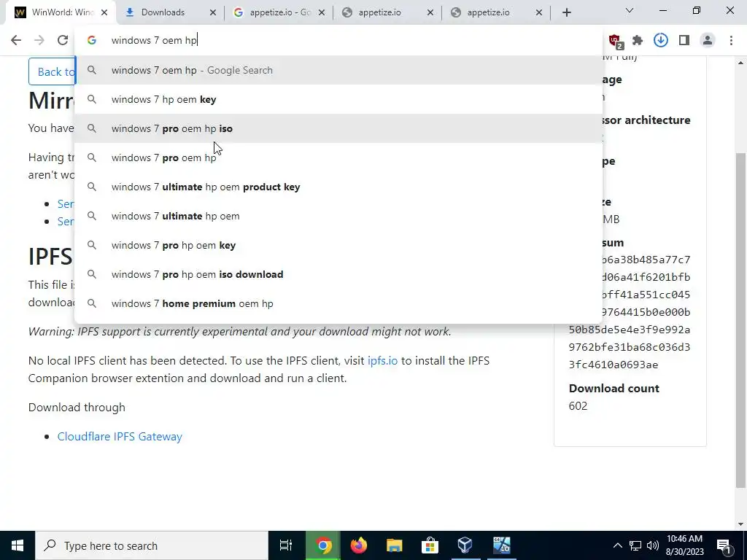
Task: Open the taskbar clock and date
Action: pyautogui.click(x=685, y=545)
